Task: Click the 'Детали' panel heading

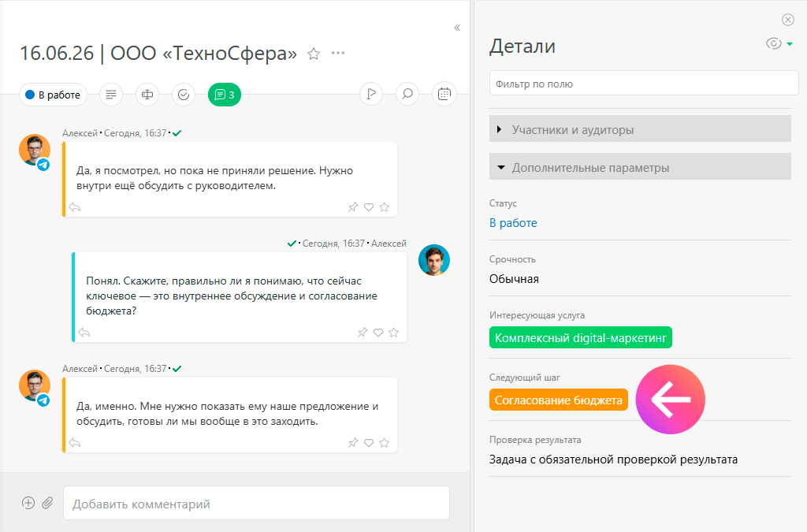Action: [523, 47]
